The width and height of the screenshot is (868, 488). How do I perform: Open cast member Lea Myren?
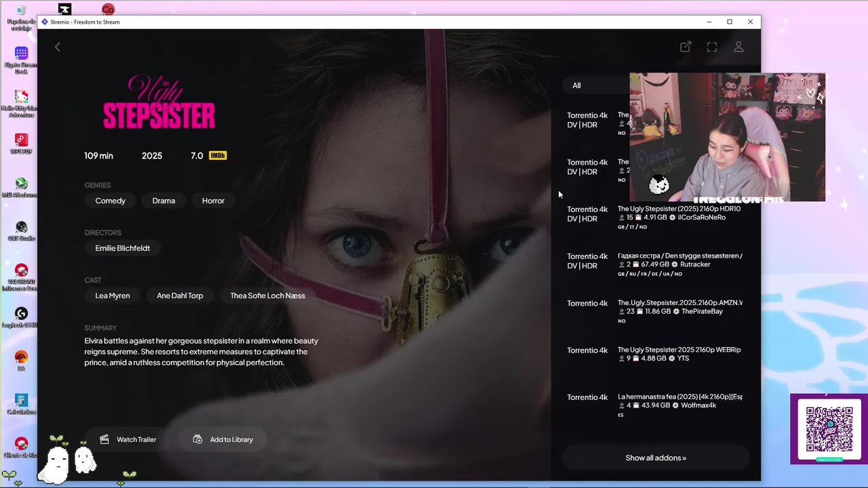tap(113, 296)
